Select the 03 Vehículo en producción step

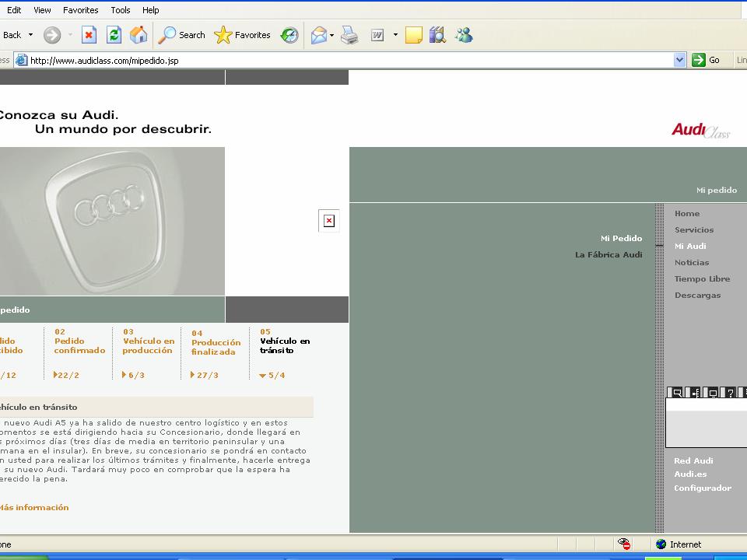click(x=149, y=341)
